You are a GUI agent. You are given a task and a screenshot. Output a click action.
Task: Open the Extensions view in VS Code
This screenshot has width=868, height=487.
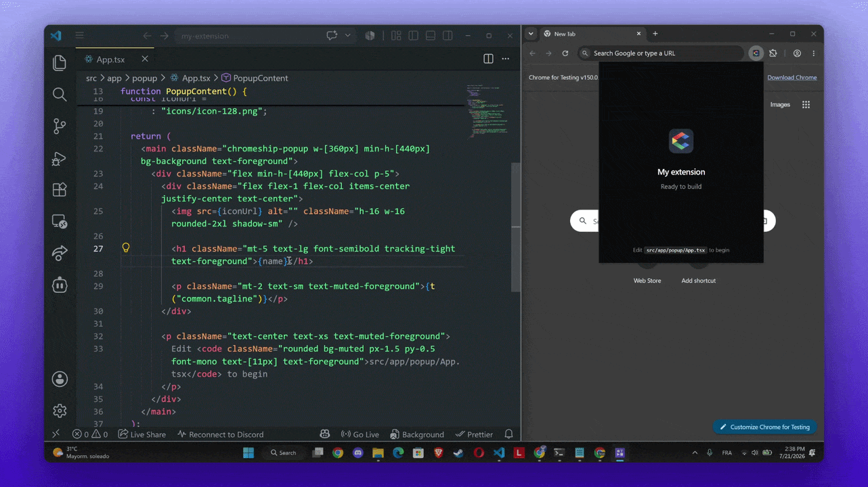[60, 189]
